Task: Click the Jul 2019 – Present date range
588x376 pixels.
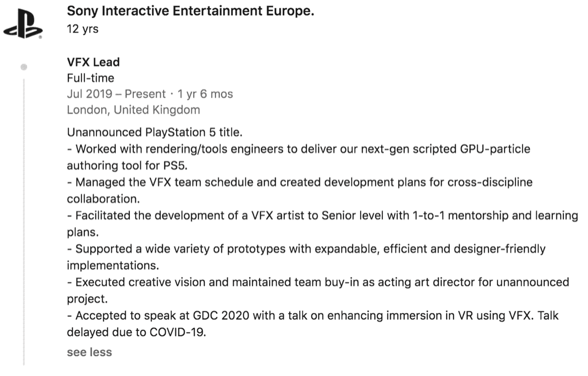Action: pos(116,94)
